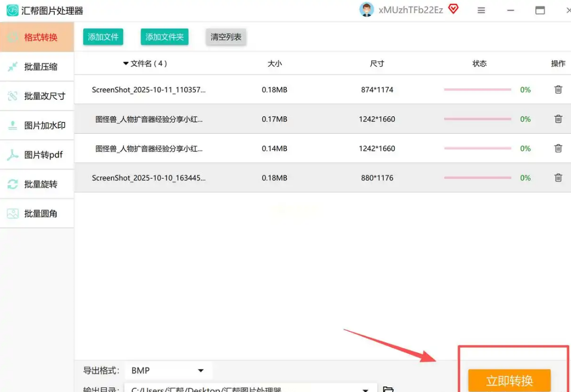
Task: Click progress bar of 0.17MB row
Action: tap(477, 119)
